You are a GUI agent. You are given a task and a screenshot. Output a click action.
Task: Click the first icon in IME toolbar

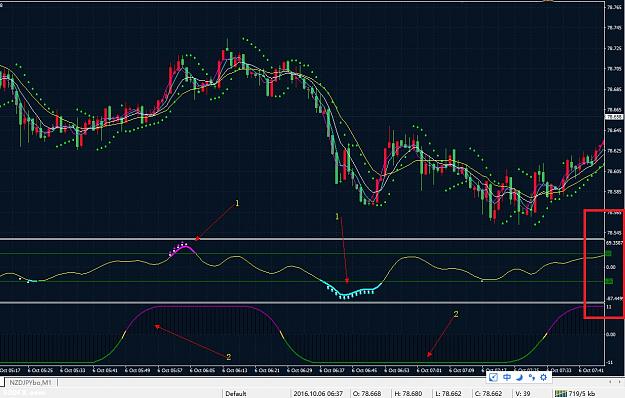tap(493, 377)
